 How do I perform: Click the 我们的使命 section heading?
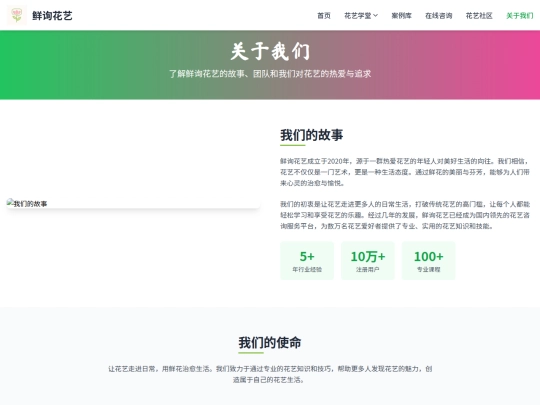click(270, 343)
